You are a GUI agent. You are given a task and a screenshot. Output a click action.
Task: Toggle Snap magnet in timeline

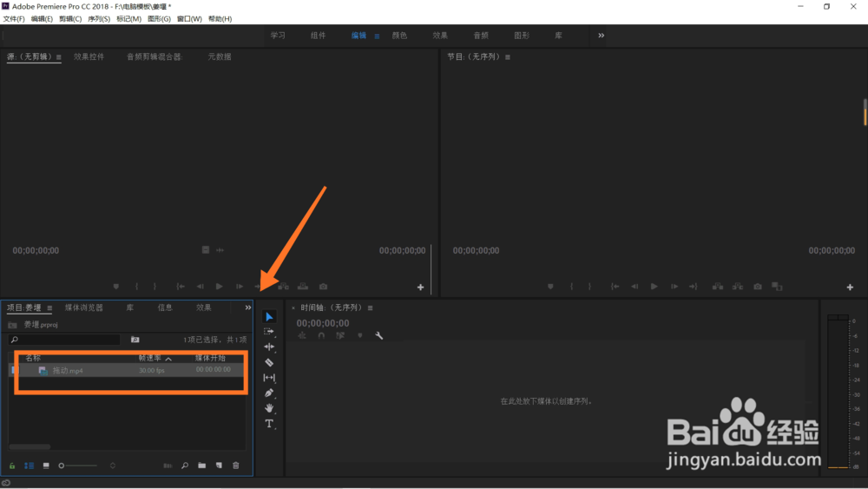point(321,335)
